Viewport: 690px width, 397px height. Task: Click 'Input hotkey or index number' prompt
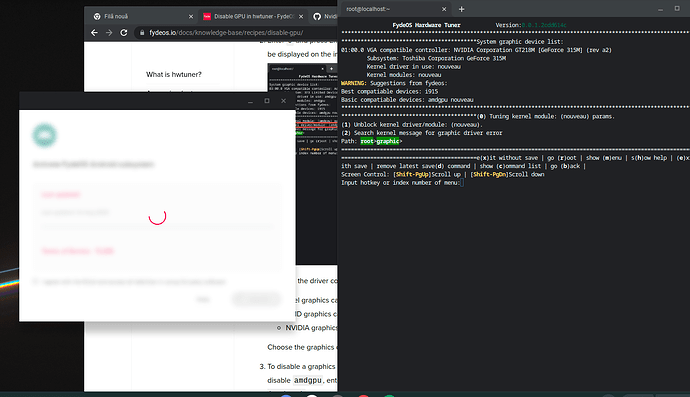pos(400,183)
